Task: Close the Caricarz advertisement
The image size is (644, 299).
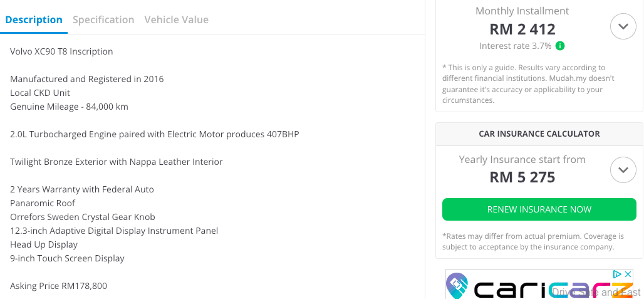Action: point(628,275)
